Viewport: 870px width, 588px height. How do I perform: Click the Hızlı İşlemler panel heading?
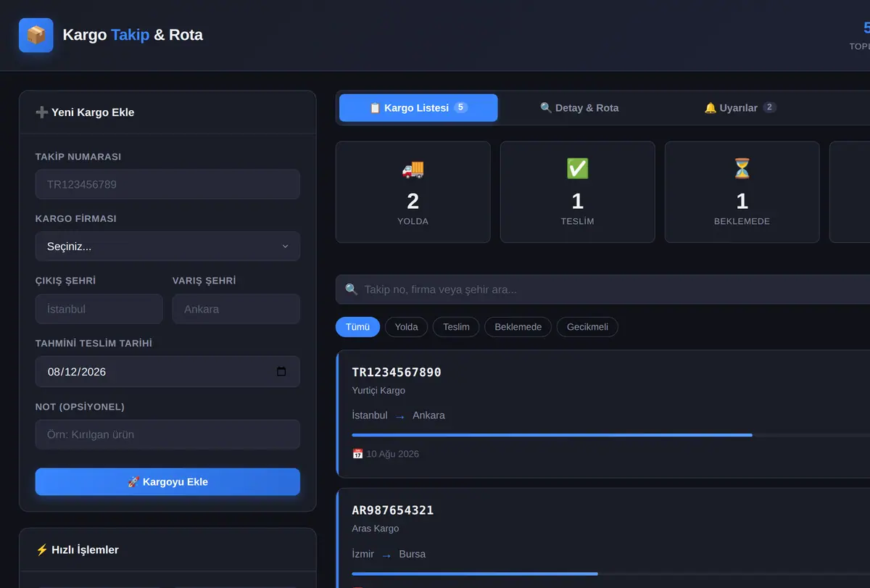[x=78, y=550]
